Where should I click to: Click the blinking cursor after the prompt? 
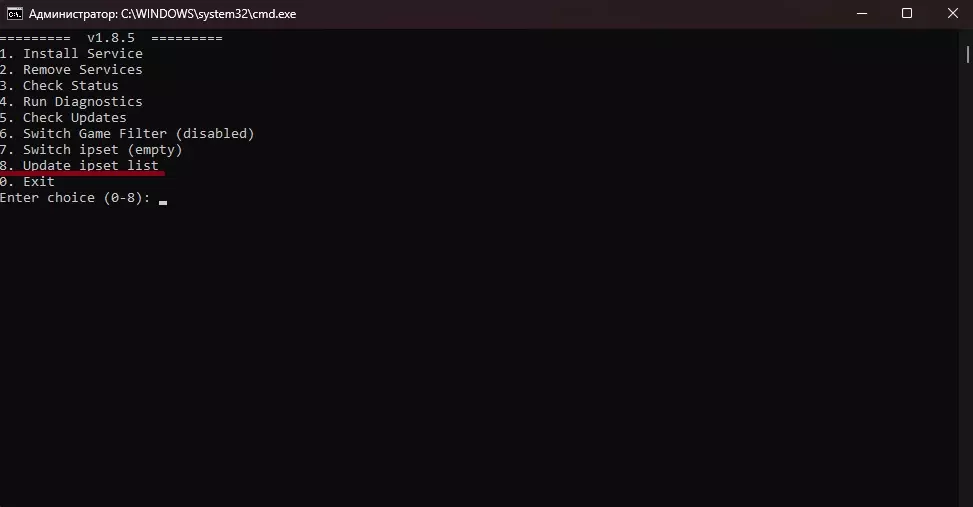pos(163,202)
